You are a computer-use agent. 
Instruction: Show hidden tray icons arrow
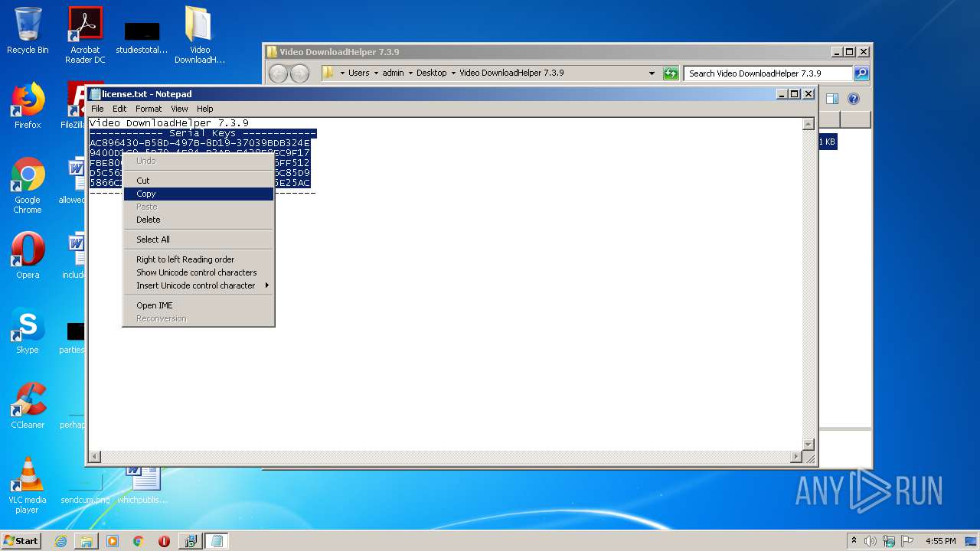click(x=854, y=540)
